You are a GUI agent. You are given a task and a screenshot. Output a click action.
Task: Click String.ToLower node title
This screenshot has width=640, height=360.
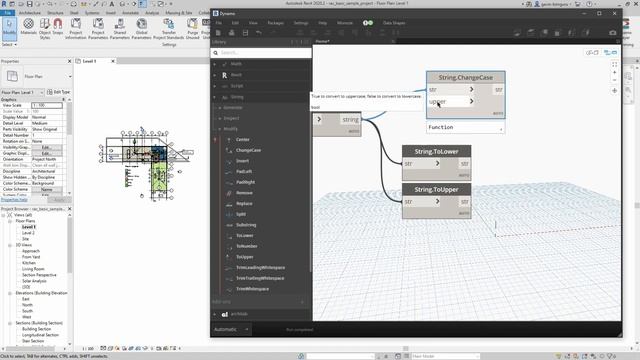pos(436,151)
